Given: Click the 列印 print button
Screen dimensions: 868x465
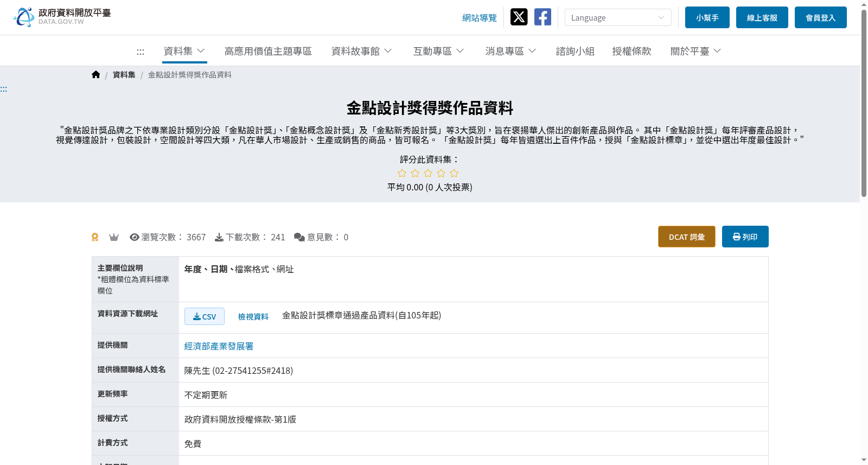Looking at the screenshot, I should pos(745,237).
